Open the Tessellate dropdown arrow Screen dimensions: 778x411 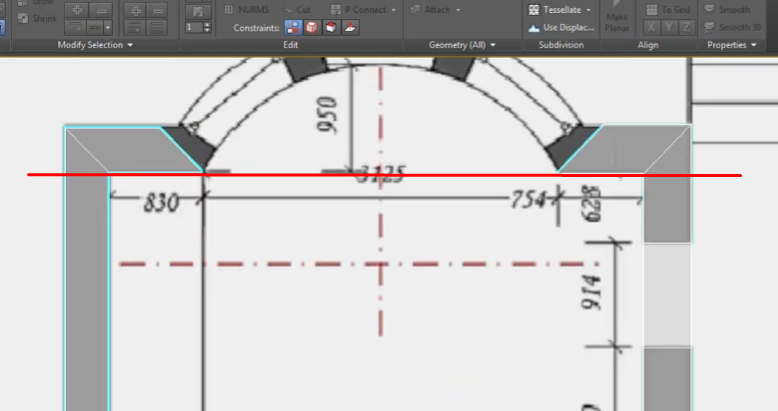point(589,10)
